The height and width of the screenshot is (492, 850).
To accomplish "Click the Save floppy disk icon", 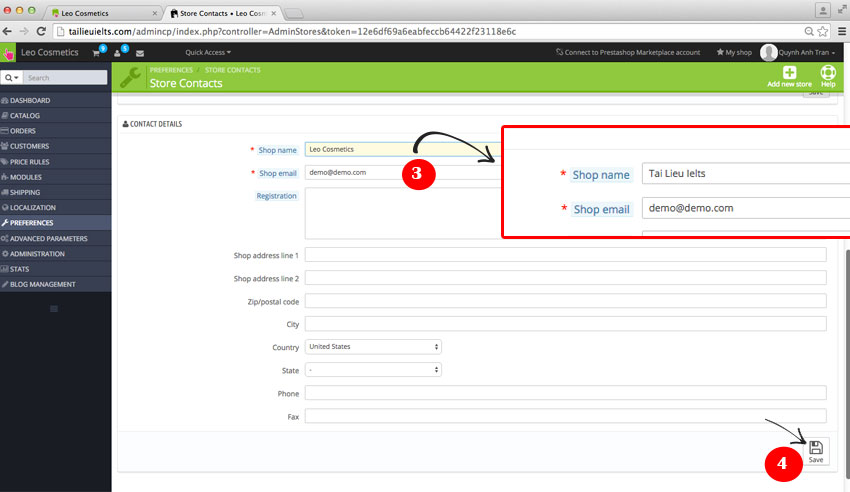I will 816,448.
